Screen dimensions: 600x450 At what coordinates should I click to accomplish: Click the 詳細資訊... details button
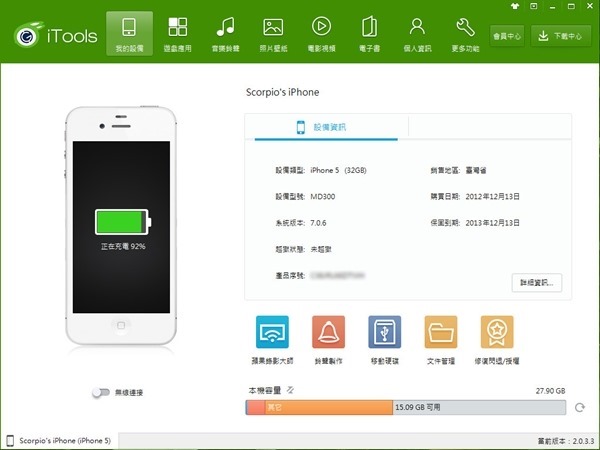536,283
